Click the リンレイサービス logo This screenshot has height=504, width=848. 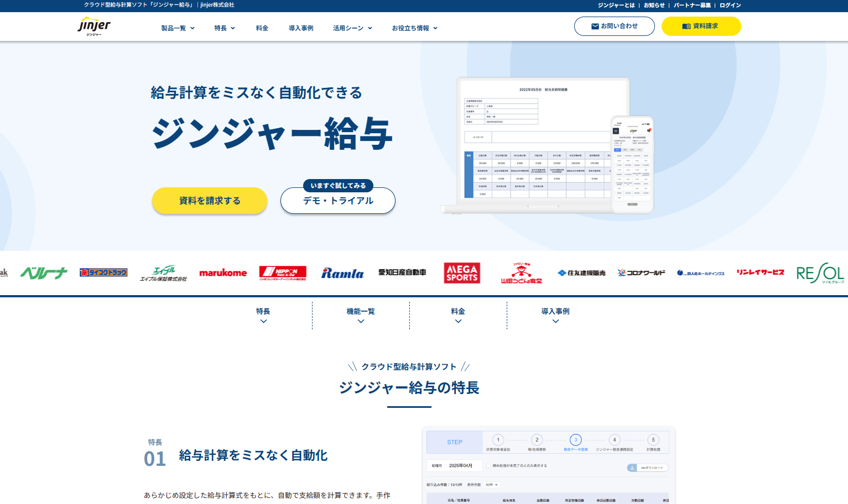761,272
